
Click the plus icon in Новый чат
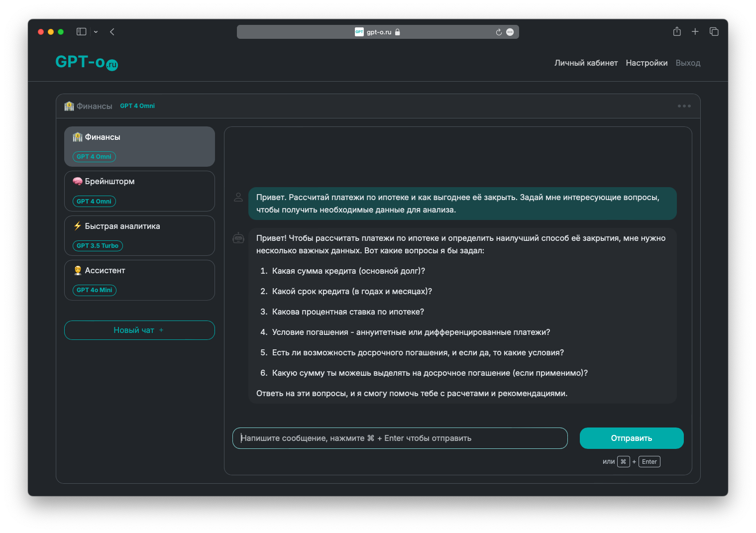tap(161, 330)
